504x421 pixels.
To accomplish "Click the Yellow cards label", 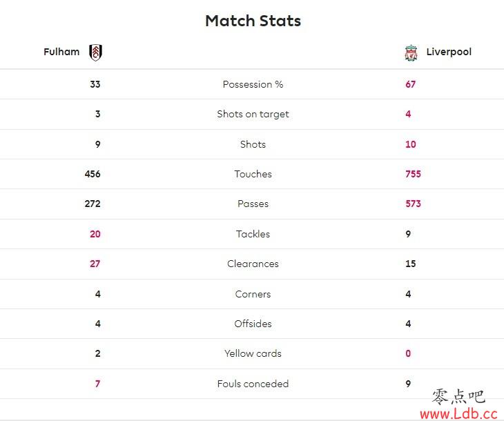I will tap(253, 353).
